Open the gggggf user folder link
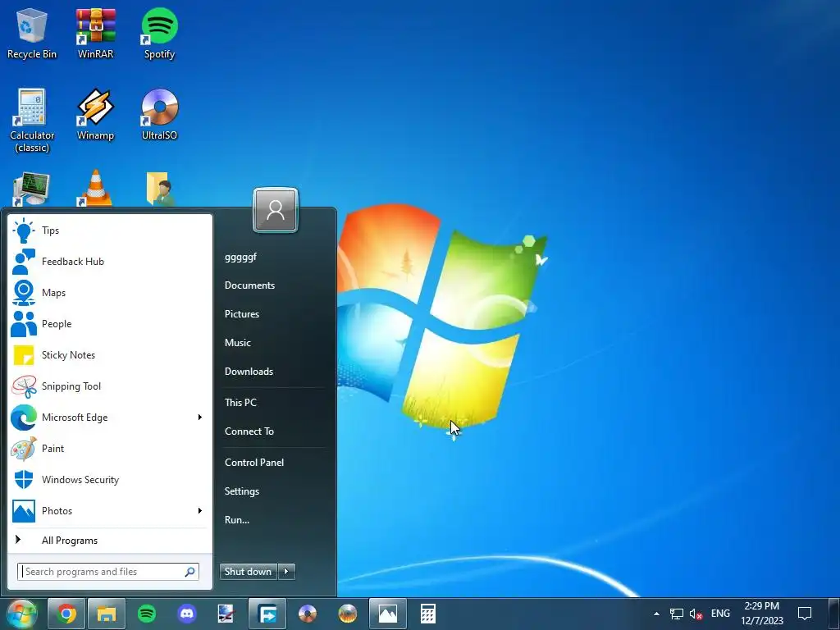This screenshot has width=840, height=630. [240, 257]
